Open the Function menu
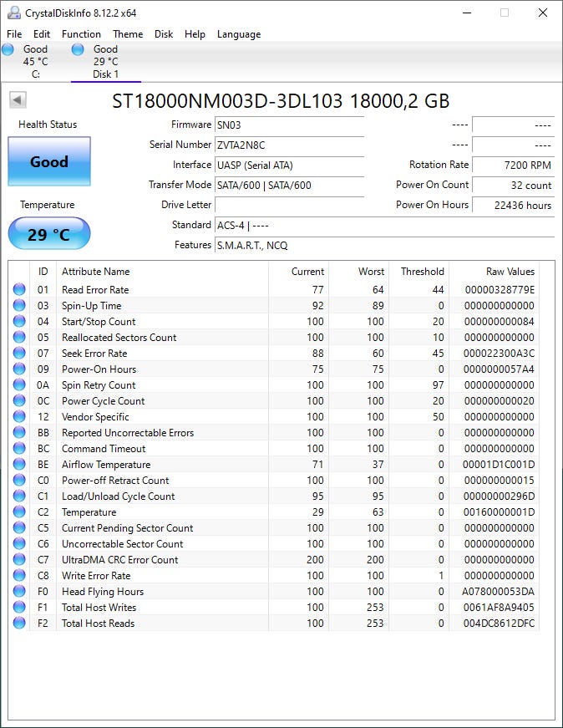This screenshot has height=728, width=563. coord(81,34)
